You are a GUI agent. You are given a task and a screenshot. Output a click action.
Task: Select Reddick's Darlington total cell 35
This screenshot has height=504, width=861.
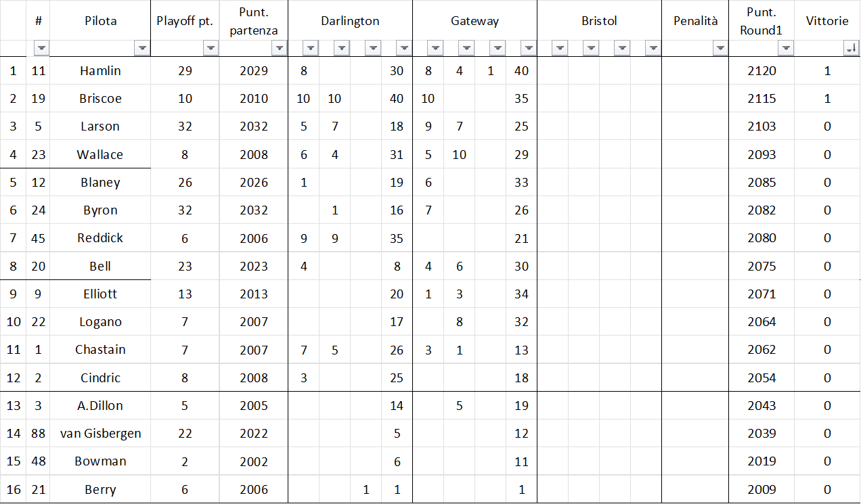pos(397,238)
